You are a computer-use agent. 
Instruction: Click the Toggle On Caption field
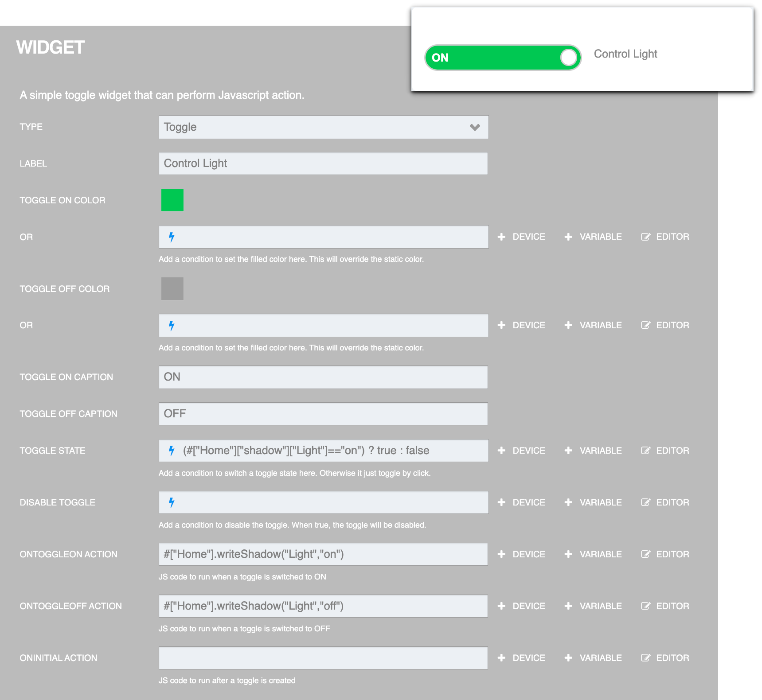point(323,377)
